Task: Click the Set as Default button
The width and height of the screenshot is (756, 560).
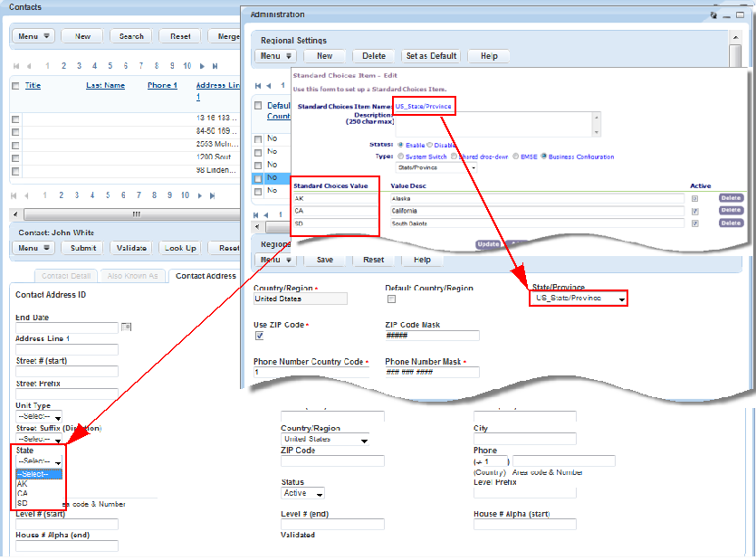Action: pyautogui.click(x=430, y=56)
